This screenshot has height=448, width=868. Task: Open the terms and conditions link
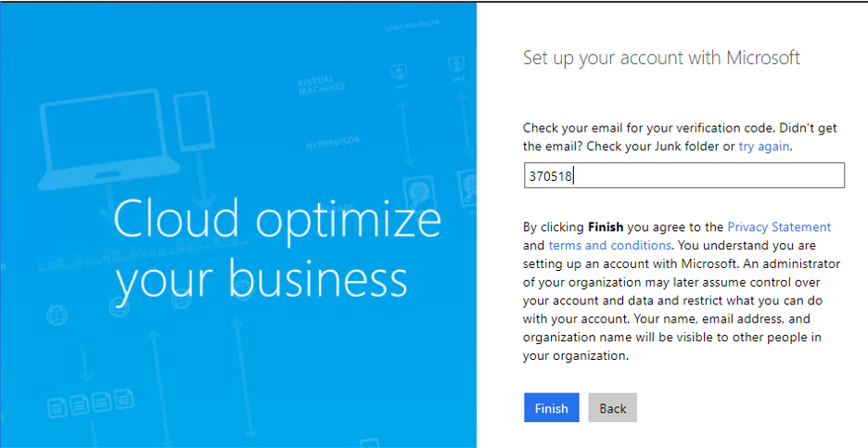click(609, 245)
